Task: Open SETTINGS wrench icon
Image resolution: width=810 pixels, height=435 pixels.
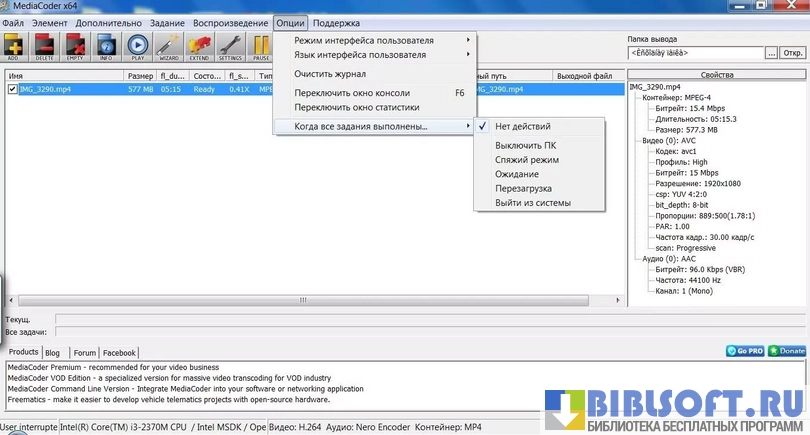Action: pyautogui.click(x=230, y=46)
